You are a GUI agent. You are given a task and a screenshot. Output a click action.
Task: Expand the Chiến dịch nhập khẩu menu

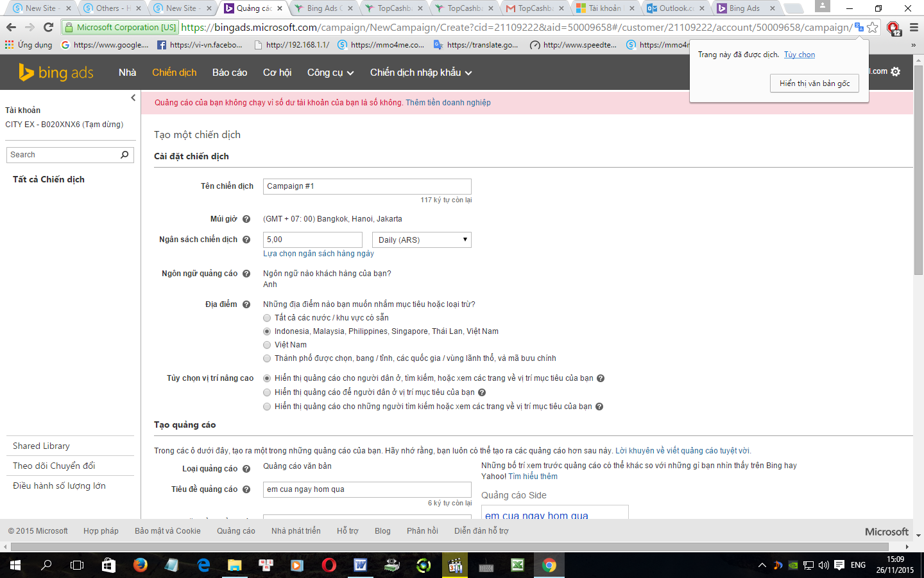pos(421,73)
